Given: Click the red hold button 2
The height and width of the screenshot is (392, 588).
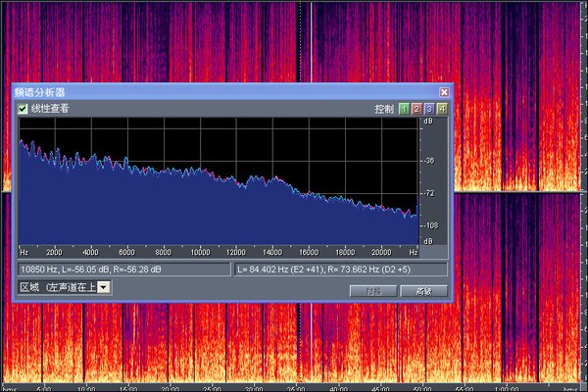Looking at the screenshot, I should point(416,109).
